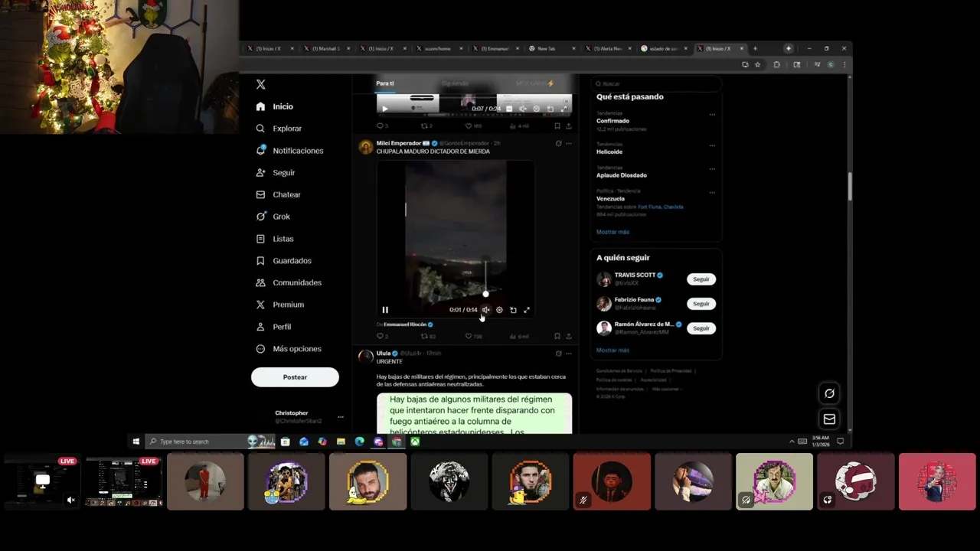Open Grok from the sidebar
The height and width of the screenshot is (551, 980).
(273, 217)
